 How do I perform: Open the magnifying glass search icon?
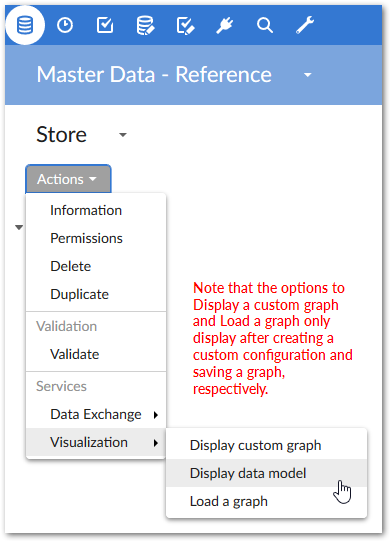[265, 25]
